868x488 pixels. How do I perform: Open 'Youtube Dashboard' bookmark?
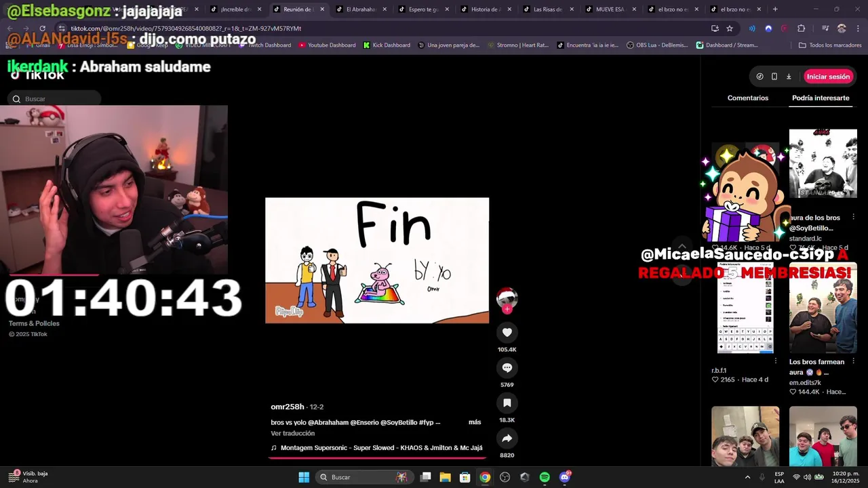pyautogui.click(x=327, y=45)
